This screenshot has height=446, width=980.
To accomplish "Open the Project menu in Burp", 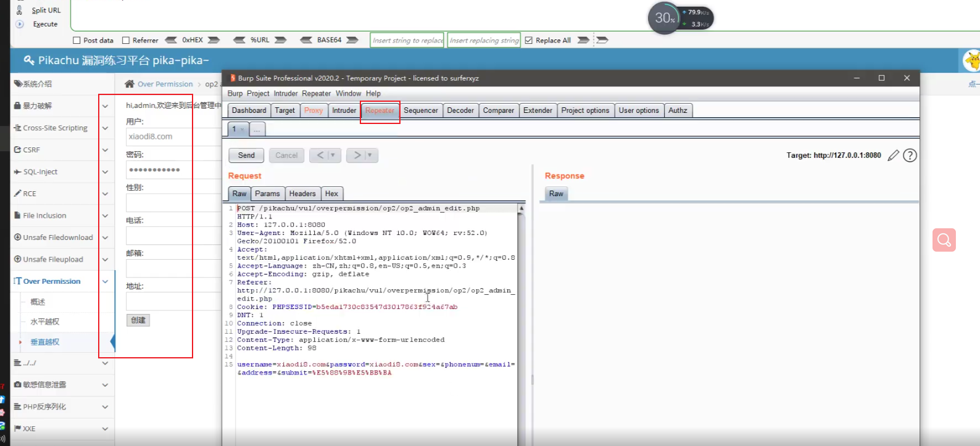I will click(258, 94).
